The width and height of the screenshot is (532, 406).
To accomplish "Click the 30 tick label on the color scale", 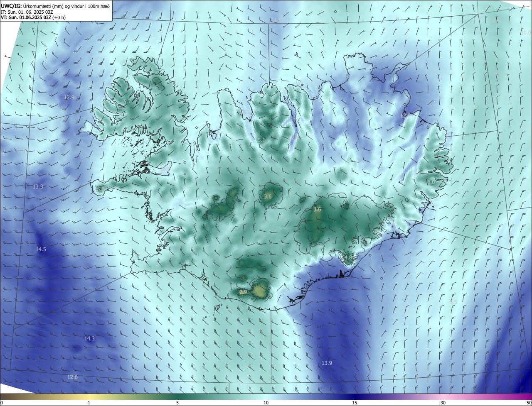I will tap(443, 403).
